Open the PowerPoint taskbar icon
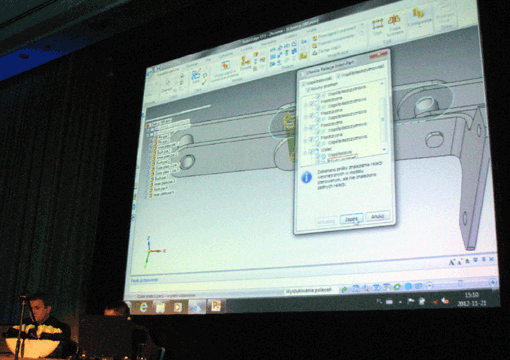510x360 pixels. tap(216, 306)
